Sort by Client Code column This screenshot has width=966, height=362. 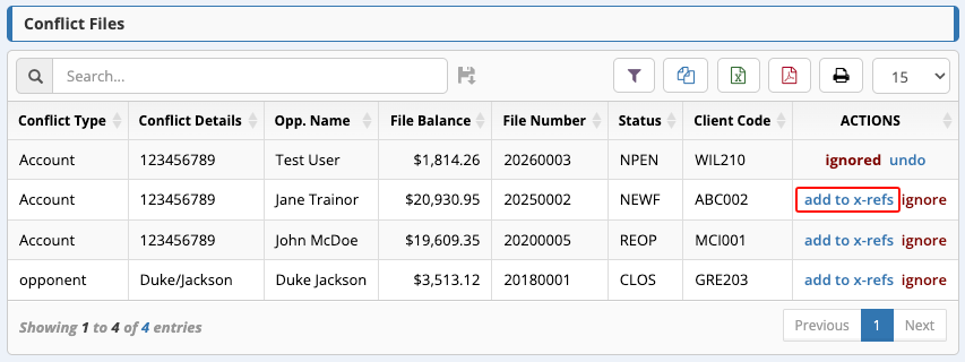[737, 121]
